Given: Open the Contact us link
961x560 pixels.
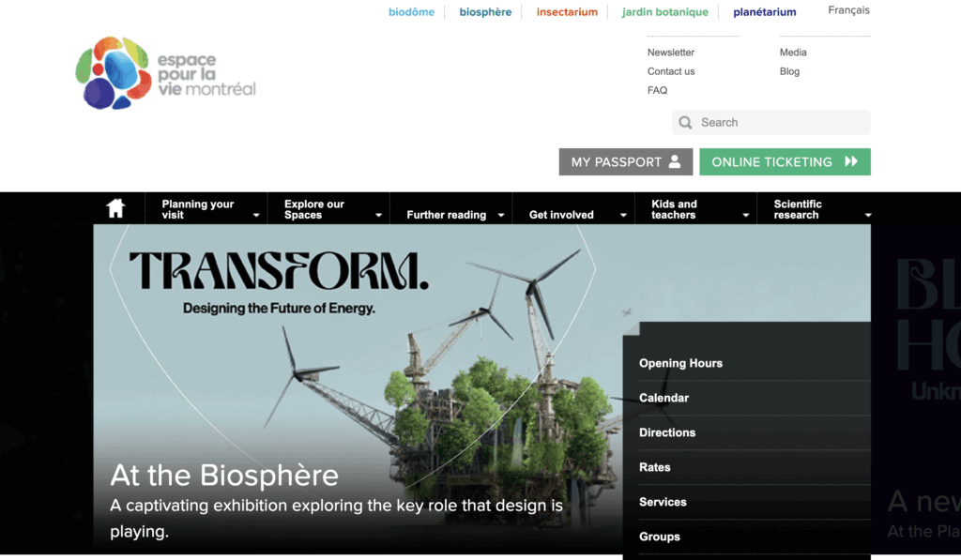Looking at the screenshot, I should (x=671, y=71).
